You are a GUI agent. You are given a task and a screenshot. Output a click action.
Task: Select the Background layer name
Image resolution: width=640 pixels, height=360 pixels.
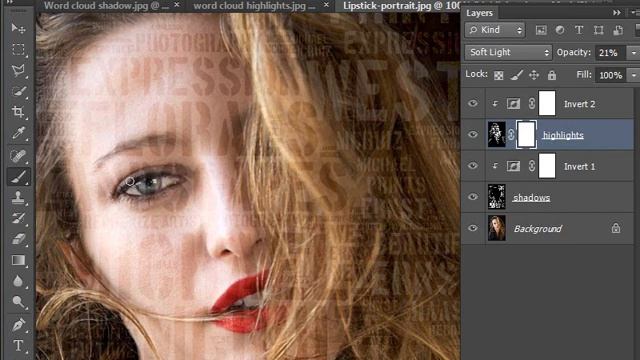(538, 229)
